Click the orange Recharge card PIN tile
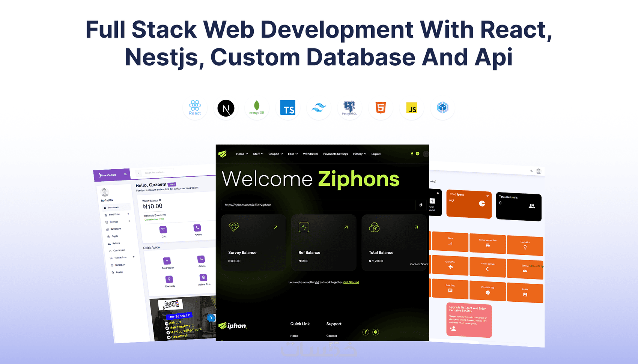This screenshot has height=364, width=638. (x=488, y=243)
